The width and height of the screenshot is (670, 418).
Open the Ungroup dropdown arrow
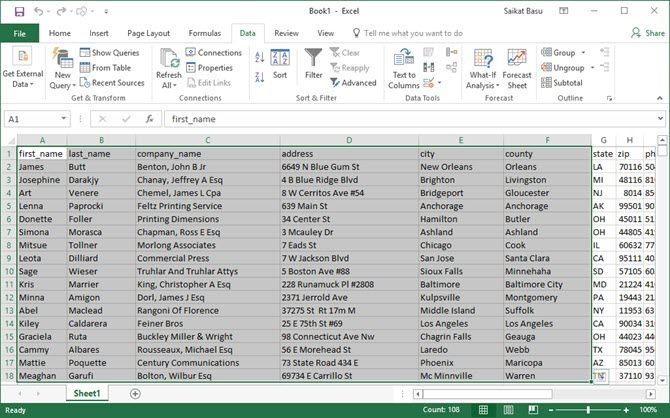592,68
